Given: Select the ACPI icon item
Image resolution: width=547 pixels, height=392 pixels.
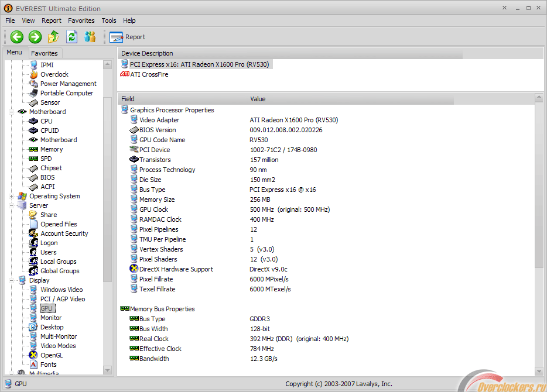Looking at the screenshot, I should (x=33, y=187).
